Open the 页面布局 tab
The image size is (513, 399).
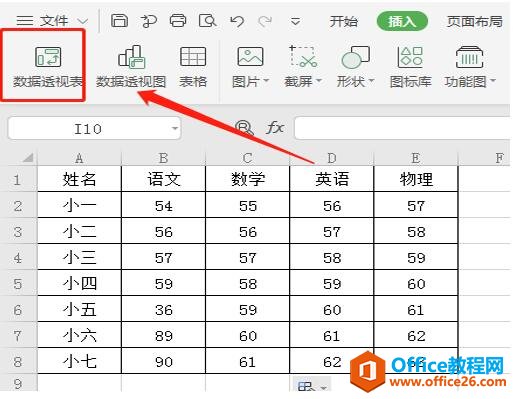[x=475, y=22]
